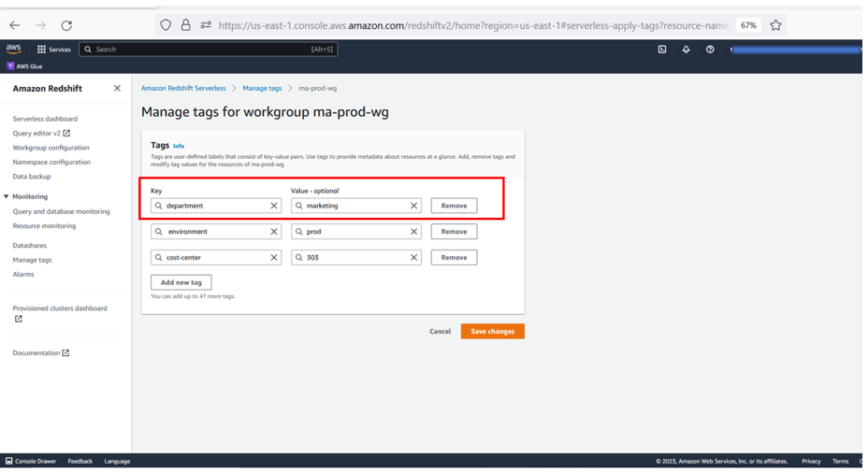This screenshot has width=868, height=472.
Task: Clear the department key field
Action: (274, 206)
